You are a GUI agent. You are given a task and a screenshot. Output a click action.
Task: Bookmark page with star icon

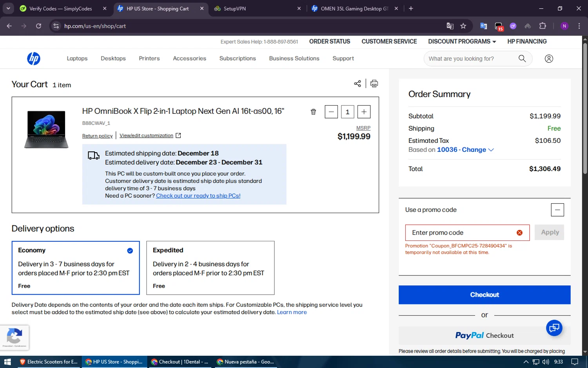[463, 26]
